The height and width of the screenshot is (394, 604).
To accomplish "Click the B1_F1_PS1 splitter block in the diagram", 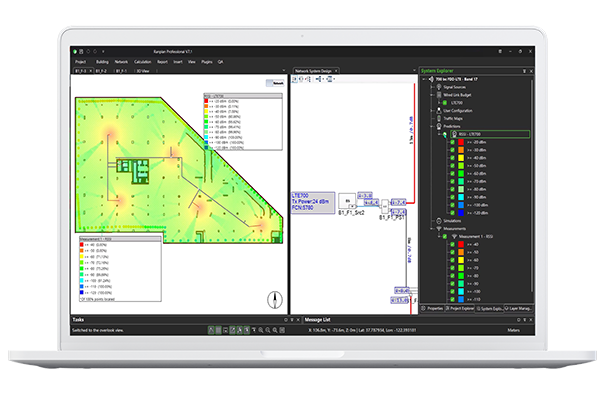I will (x=385, y=207).
